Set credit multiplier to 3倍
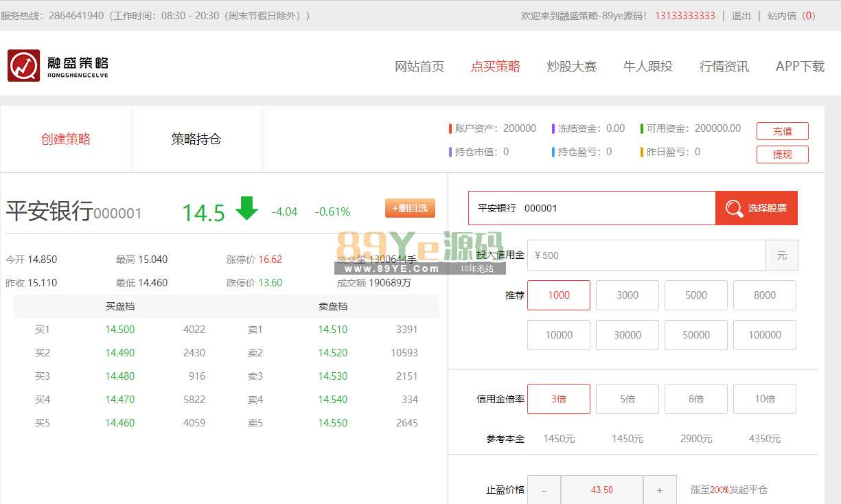Image resolution: width=841 pixels, height=504 pixels. (x=559, y=399)
